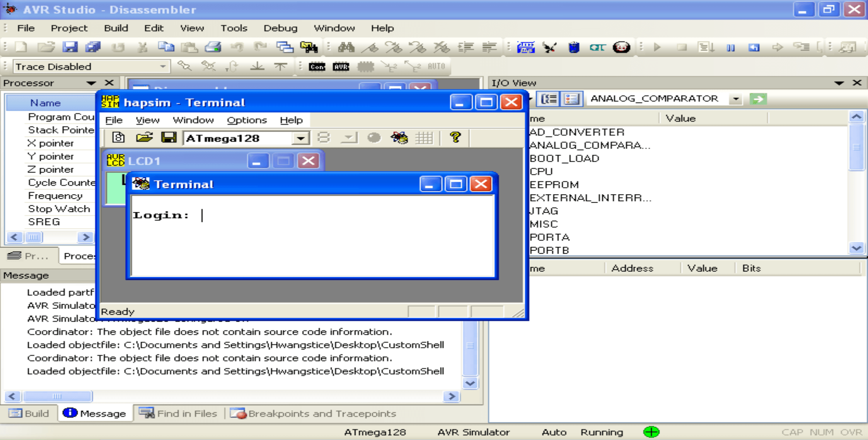Click the pause (Break) debug icon
Screen dimensions: 868x440
pos(730,47)
